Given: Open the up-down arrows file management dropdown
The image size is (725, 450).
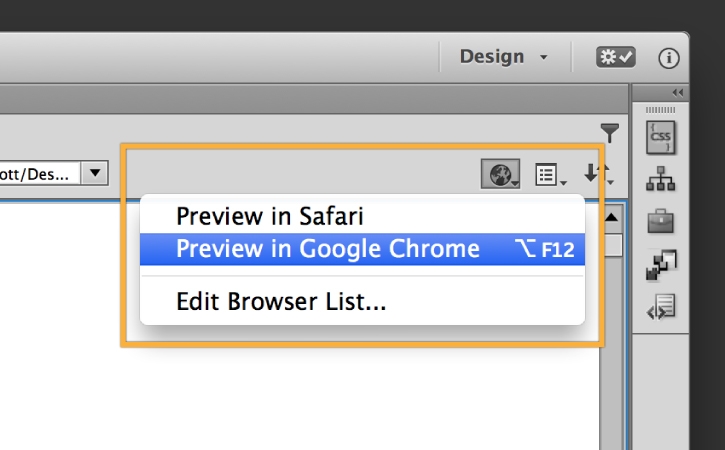Looking at the screenshot, I should coord(598,175).
